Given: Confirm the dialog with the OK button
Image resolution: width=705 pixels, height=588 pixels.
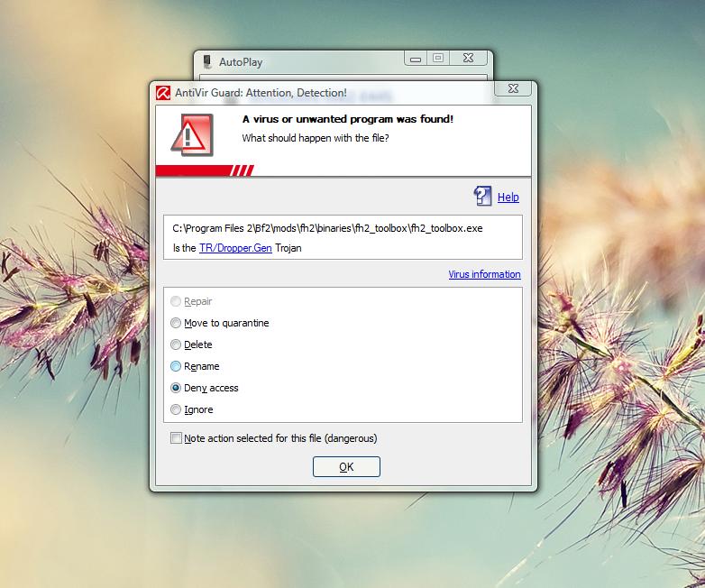Looking at the screenshot, I should point(346,466).
